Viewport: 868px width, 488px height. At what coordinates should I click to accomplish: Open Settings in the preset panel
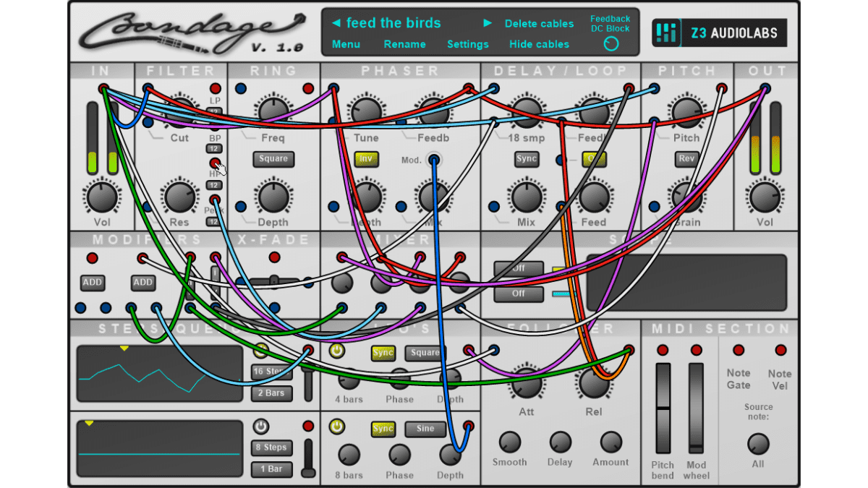(468, 44)
